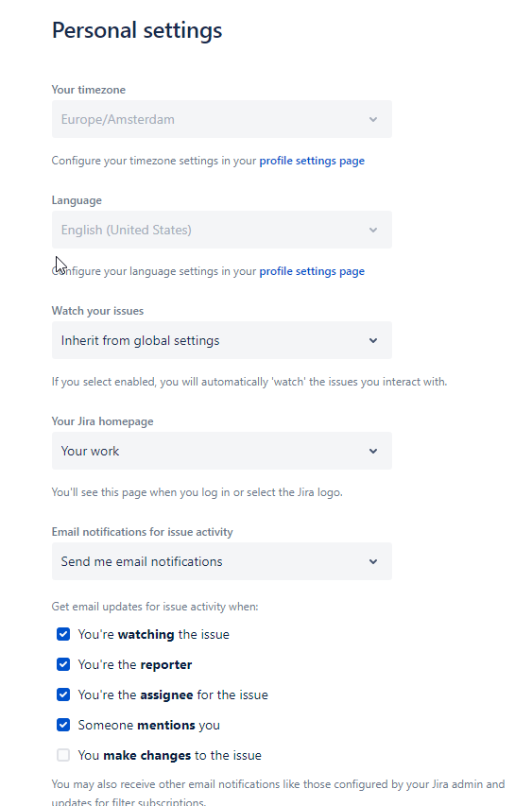Image resolution: width=532 pixels, height=806 pixels.
Task: Uncheck Someone mentions you checkbox
Action: click(x=63, y=725)
